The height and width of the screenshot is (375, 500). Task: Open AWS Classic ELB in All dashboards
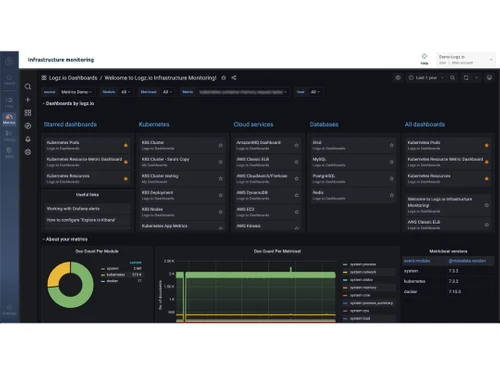[448, 224]
